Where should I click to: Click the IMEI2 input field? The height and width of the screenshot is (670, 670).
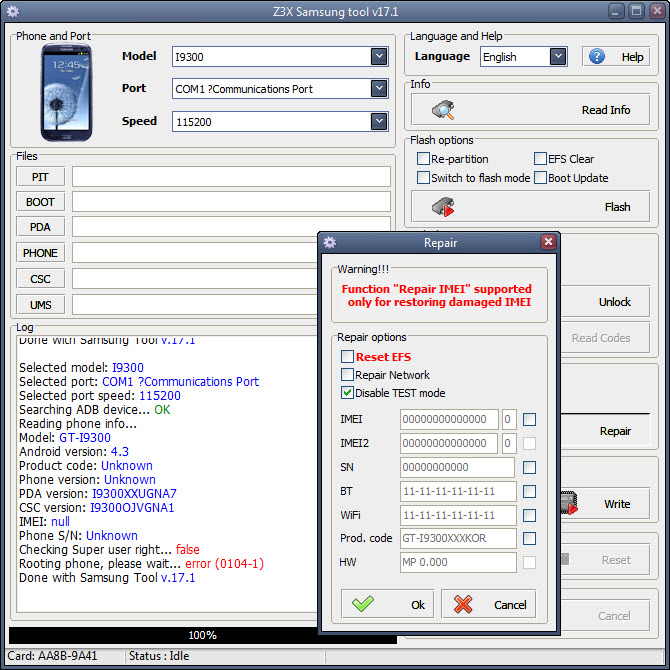point(449,443)
